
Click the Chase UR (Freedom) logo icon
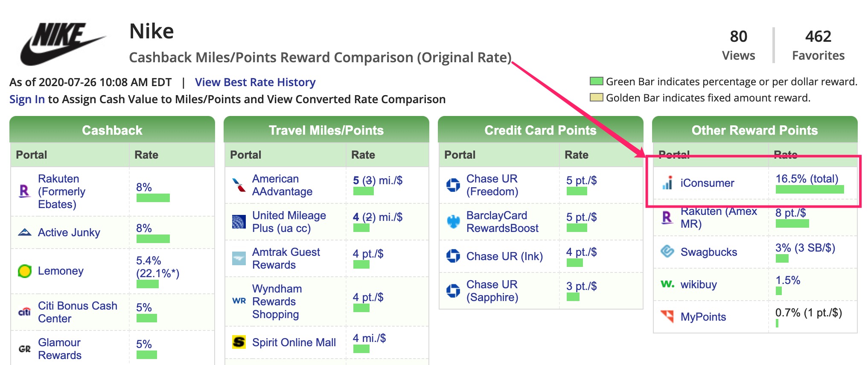(453, 185)
